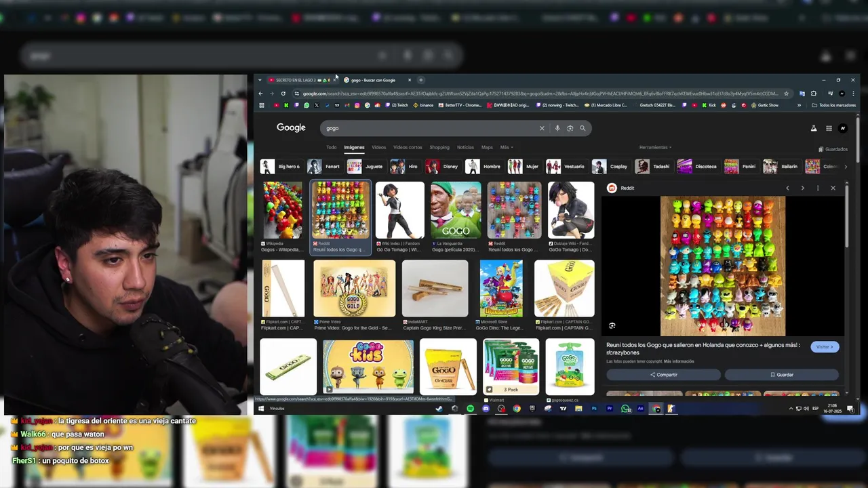Switch to the Videos tab
This screenshot has height=488, width=868.
(x=378, y=147)
